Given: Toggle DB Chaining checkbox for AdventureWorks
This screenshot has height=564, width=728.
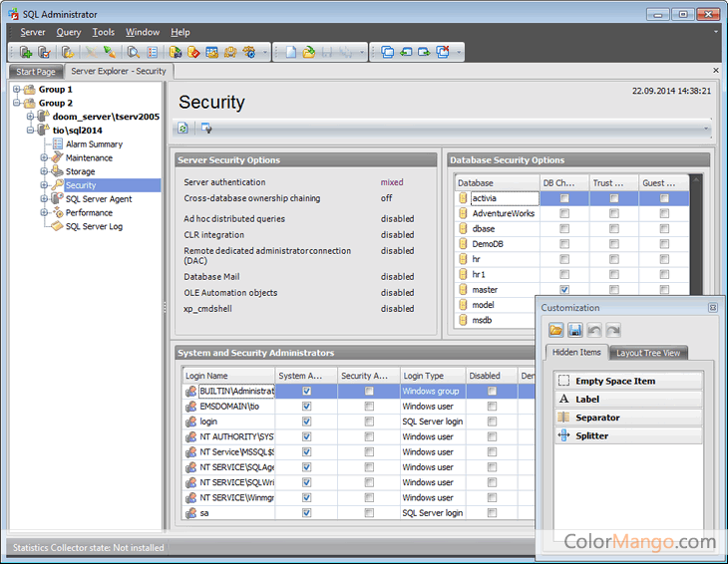Looking at the screenshot, I should point(564,213).
